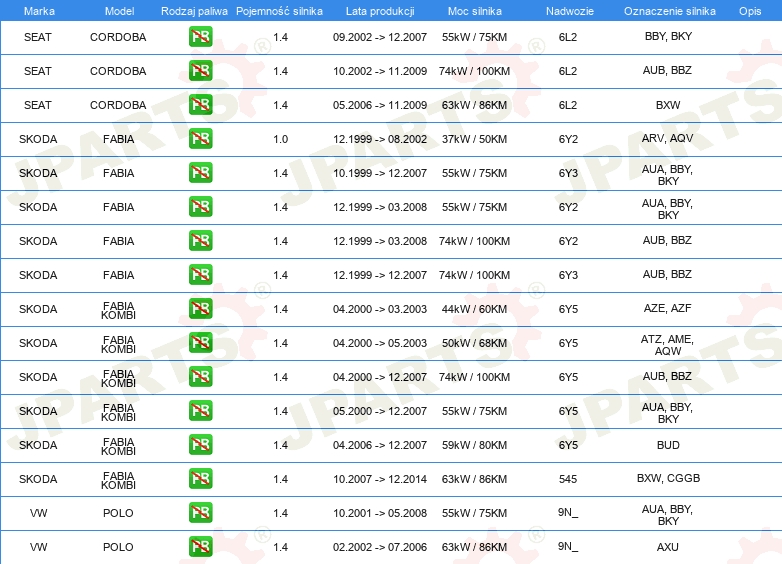The width and height of the screenshot is (782, 564).
Task: Select the engine code BUD
Action: pos(668,445)
